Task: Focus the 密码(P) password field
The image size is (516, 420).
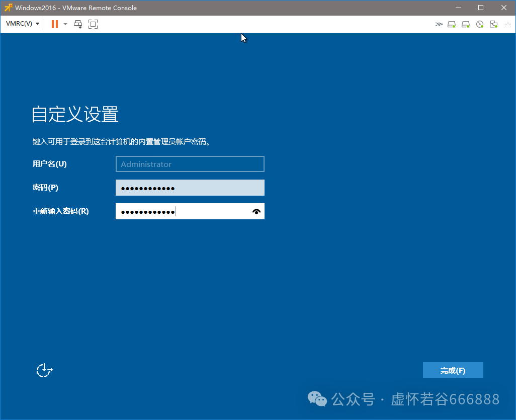Action: [x=190, y=188]
